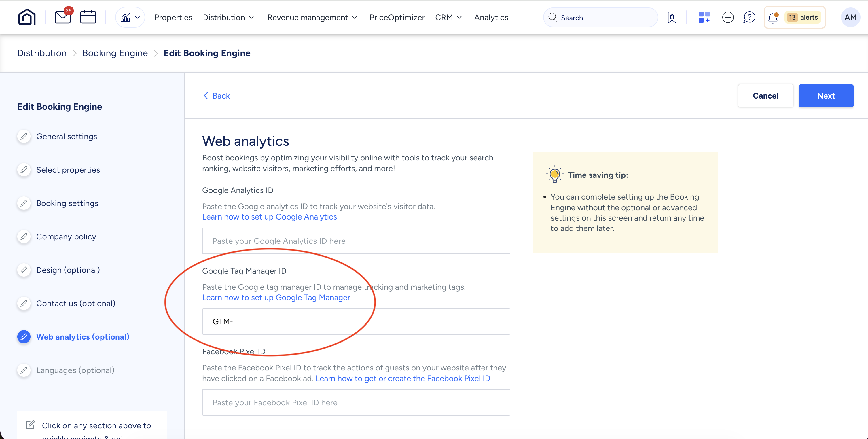Open the apps grid icon

pyautogui.click(x=704, y=17)
